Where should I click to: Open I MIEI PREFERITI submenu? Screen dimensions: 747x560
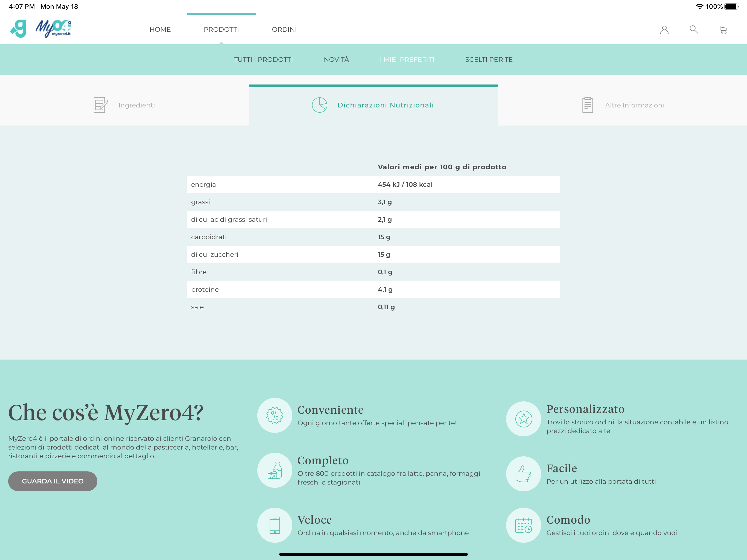(407, 59)
